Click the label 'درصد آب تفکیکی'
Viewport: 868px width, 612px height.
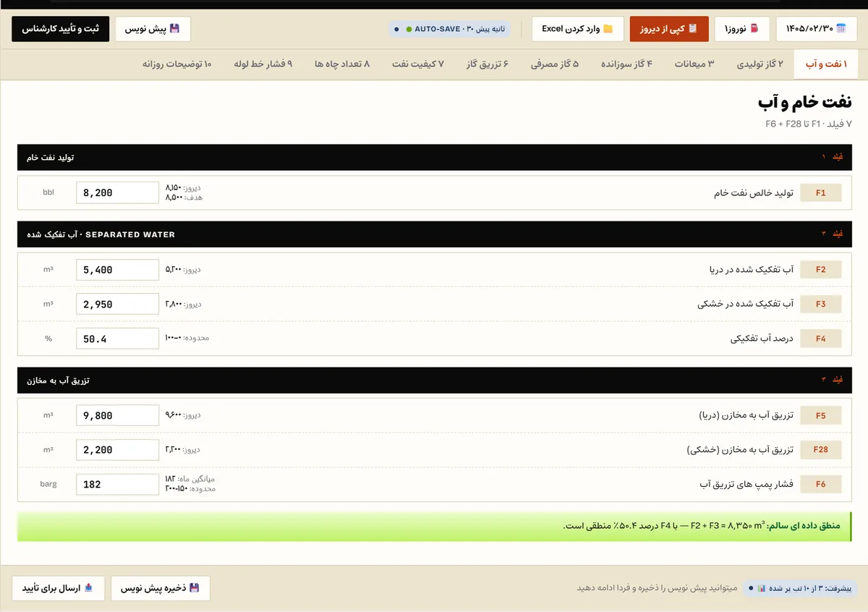point(762,339)
